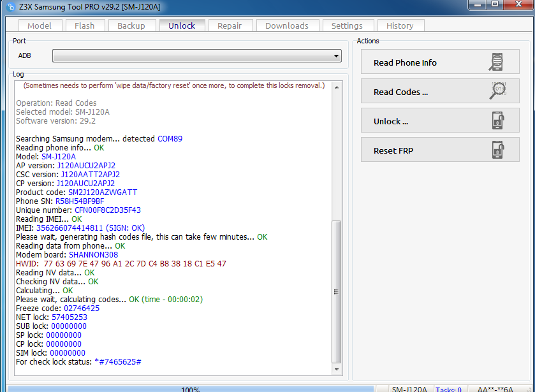535x392 pixels.
Task: Click the HWID hex string line
Action: [121, 264]
